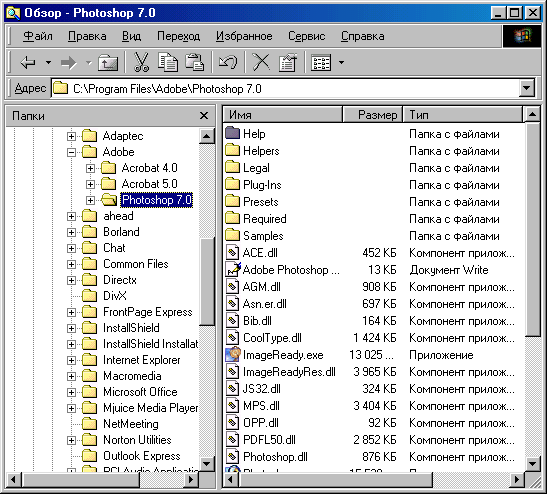This screenshot has height=494, width=547.
Task: Sort by the Размер column header
Action: coord(373,115)
